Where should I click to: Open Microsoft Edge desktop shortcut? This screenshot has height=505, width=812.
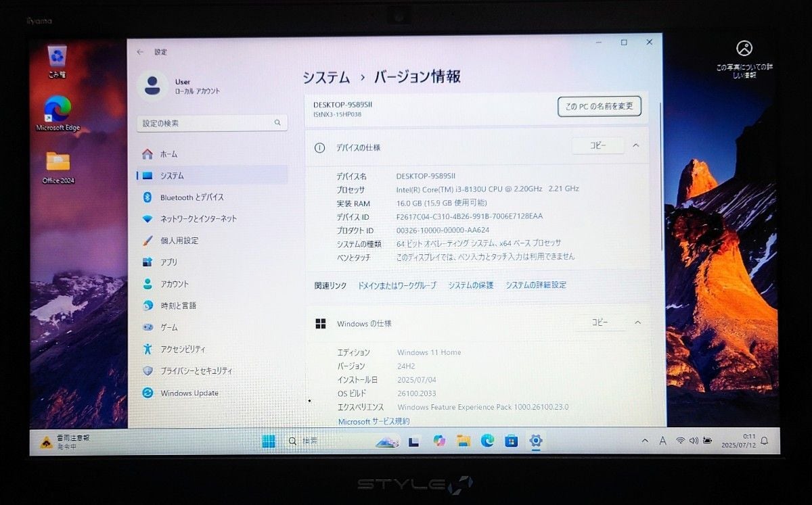pyautogui.click(x=58, y=114)
